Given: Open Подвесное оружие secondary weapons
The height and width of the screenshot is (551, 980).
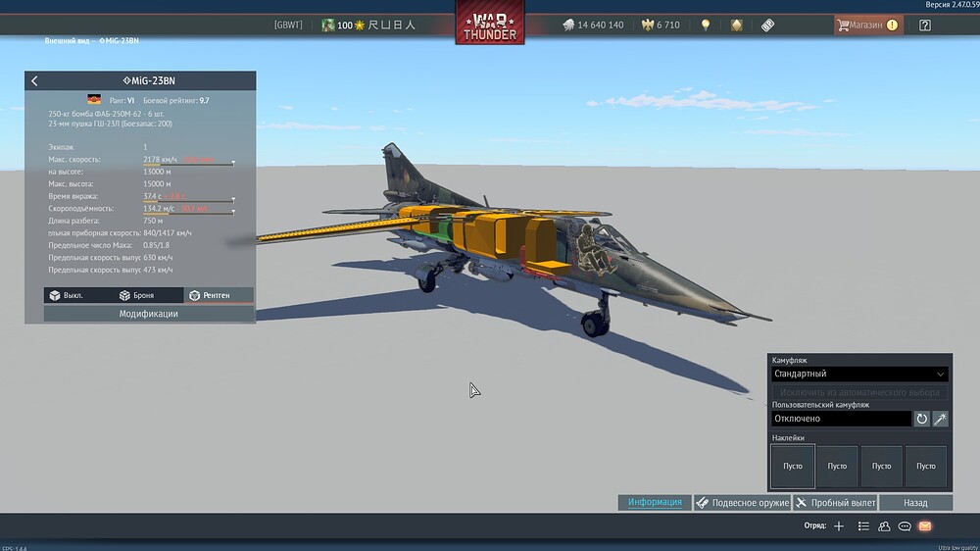Looking at the screenshot, I should [743, 502].
